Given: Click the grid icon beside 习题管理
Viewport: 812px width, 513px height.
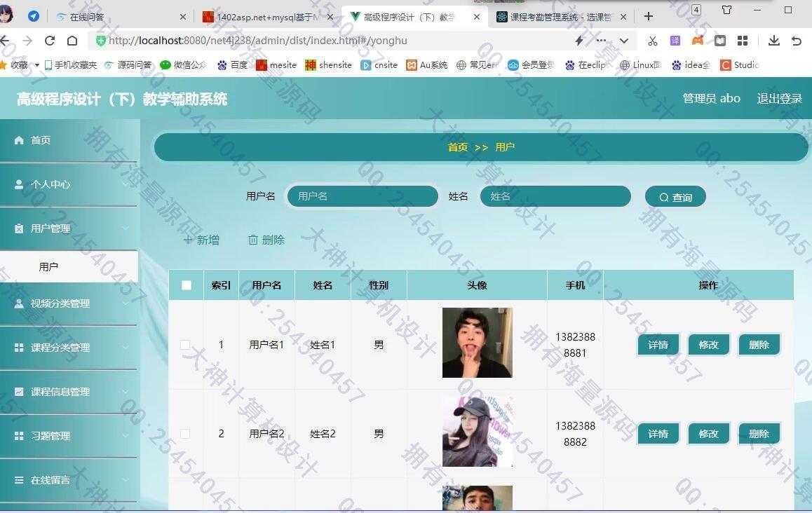Looking at the screenshot, I should tap(19, 436).
